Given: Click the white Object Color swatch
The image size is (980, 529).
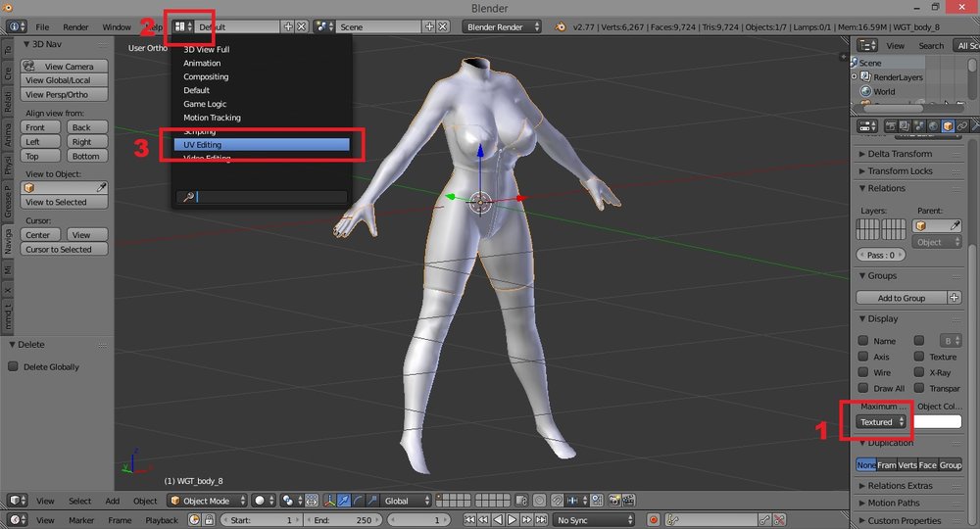Looking at the screenshot, I should pyautogui.click(x=937, y=422).
